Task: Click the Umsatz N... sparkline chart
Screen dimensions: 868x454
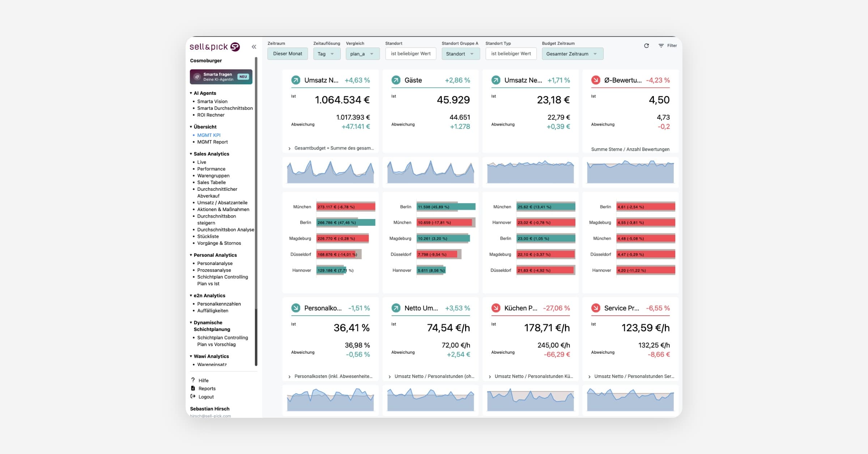Action: point(330,172)
